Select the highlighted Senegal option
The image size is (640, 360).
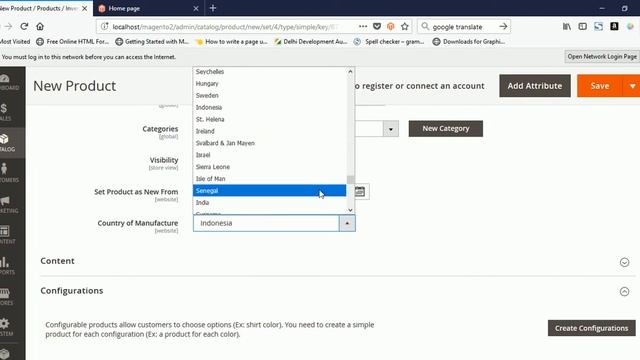tap(269, 190)
